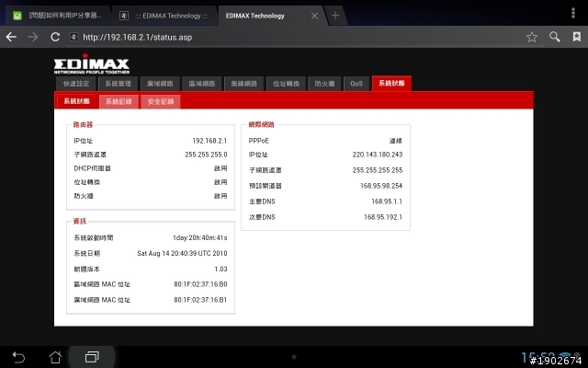Open the browser search magnifier
This screenshot has height=368, width=588.
pos(555,37)
